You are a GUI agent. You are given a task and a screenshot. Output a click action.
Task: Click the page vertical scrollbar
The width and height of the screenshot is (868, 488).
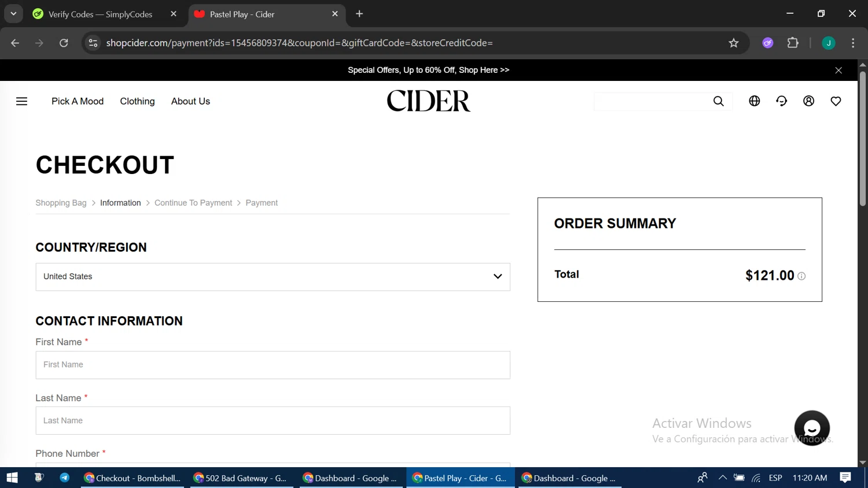point(863,139)
